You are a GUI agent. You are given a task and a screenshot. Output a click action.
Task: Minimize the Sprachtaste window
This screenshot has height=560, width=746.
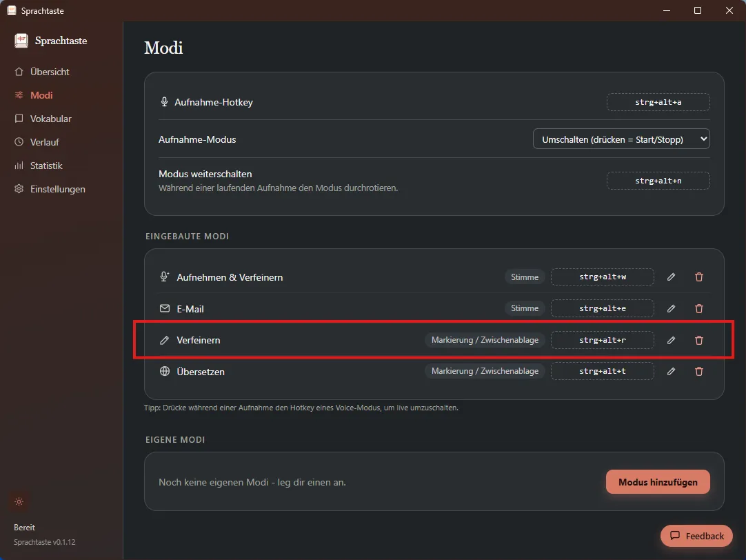coord(667,10)
